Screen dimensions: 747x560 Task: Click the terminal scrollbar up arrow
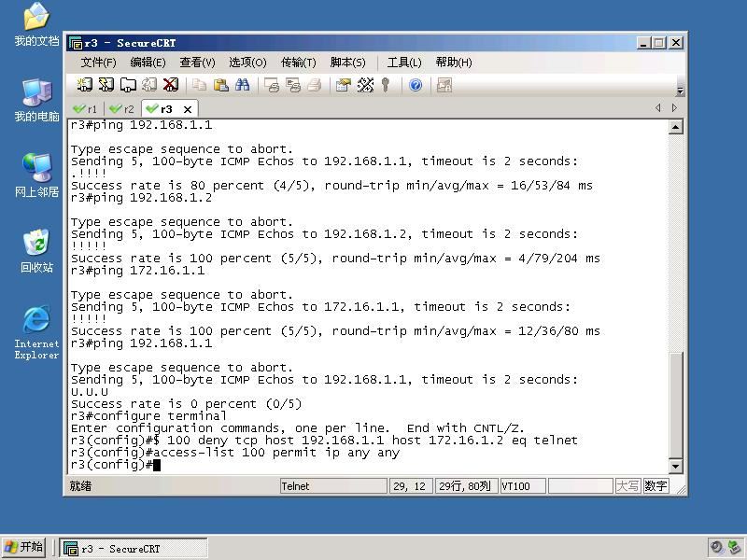point(676,127)
